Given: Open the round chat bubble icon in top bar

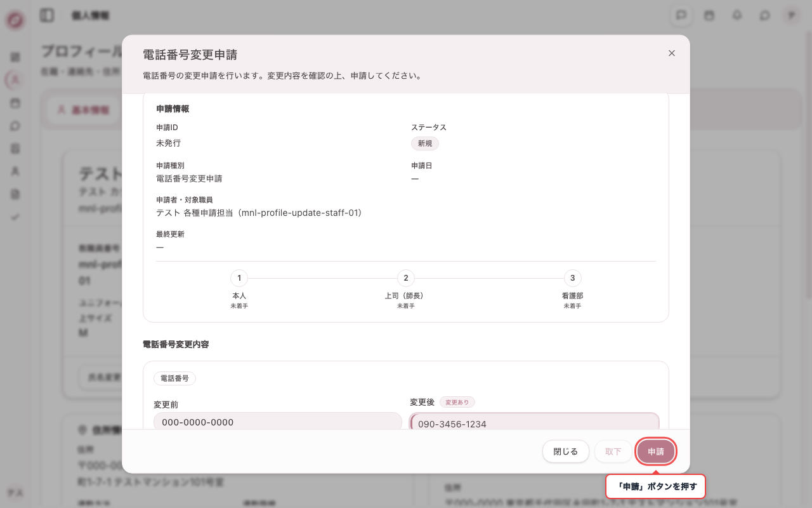Looking at the screenshot, I should pyautogui.click(x=765, y=15).
